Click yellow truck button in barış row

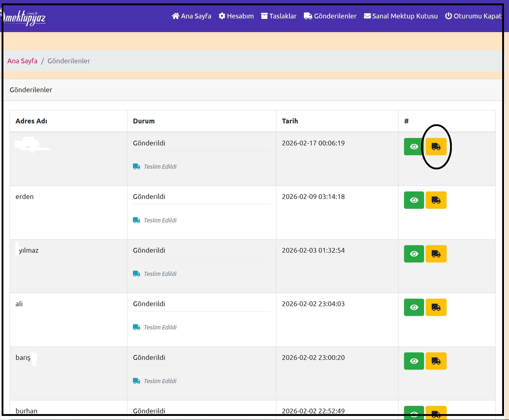tap(436, 361)
